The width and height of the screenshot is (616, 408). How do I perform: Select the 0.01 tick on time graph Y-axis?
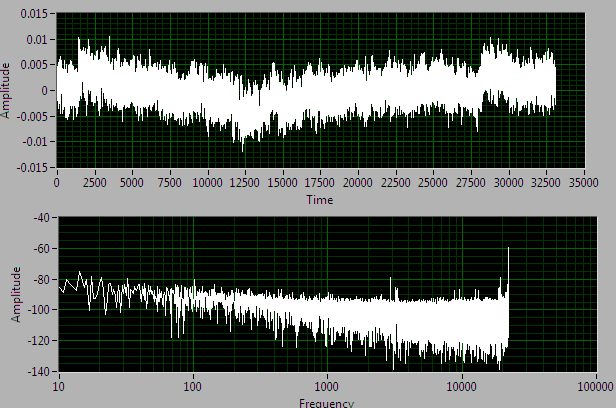[36, 40]
